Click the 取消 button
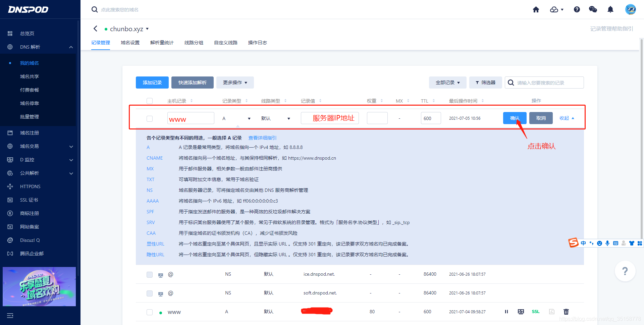 (541, 118)
